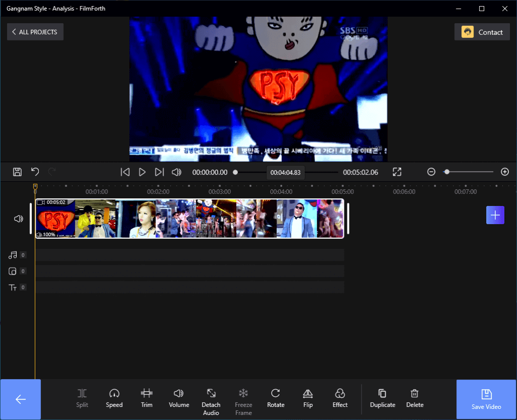Select Detach Audio
Viewport: 517px width, 420px height.
click(211, 402)
